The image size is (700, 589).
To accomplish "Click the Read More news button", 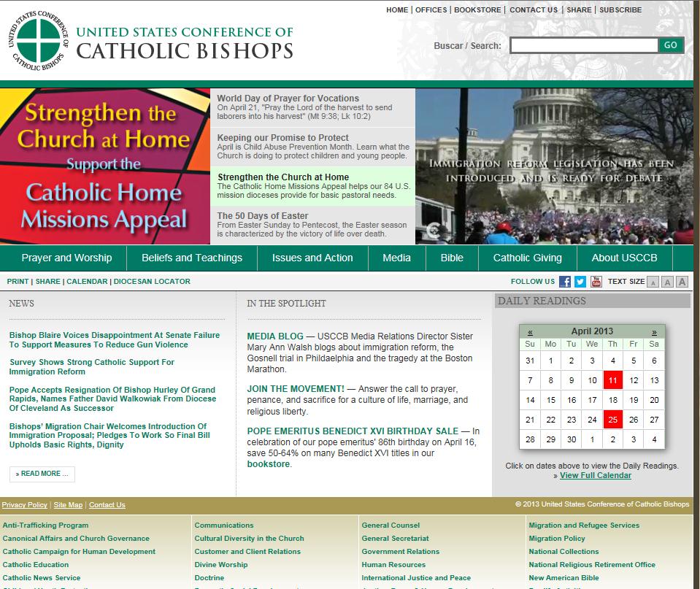I will point(42,474).
